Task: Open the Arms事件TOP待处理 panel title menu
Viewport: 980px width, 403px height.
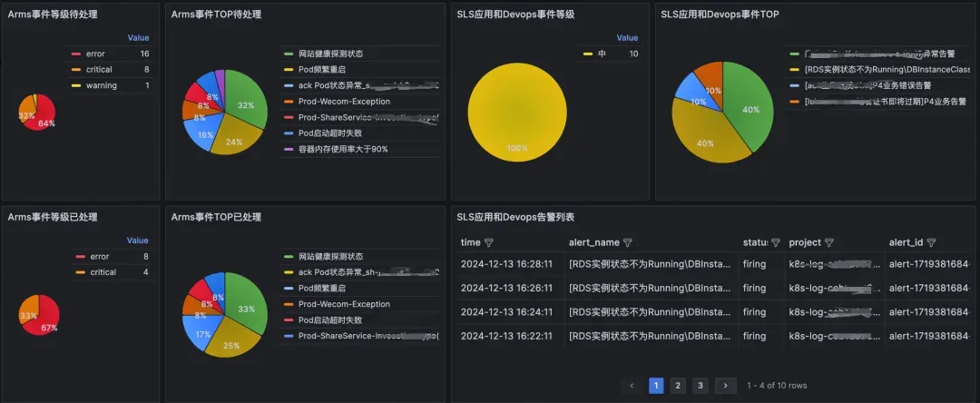Action: pos(216,15)
